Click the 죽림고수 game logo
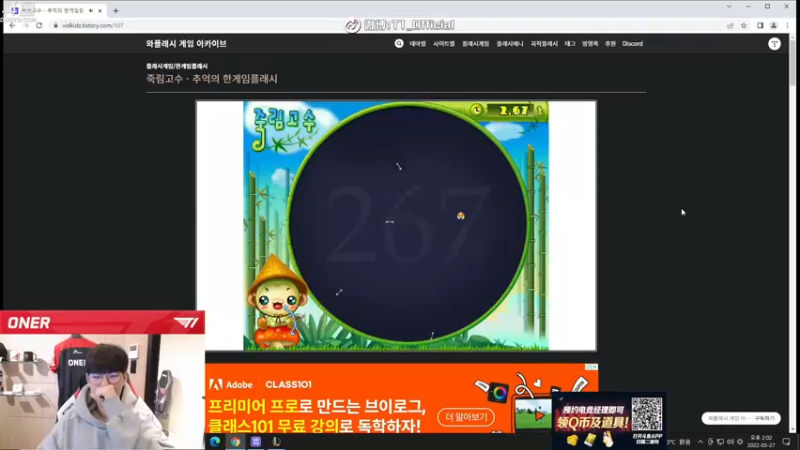The image size is (800, 450). (284, 129)
